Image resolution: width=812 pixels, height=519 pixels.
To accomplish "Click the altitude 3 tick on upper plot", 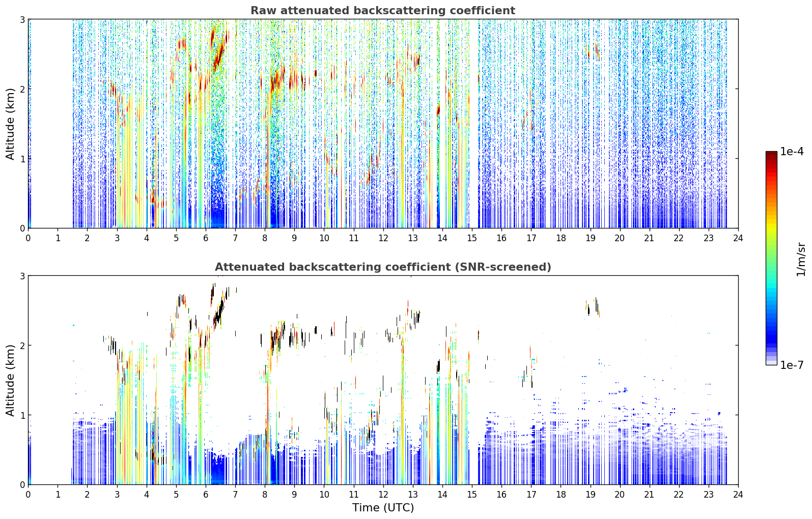I will point(22,20).
